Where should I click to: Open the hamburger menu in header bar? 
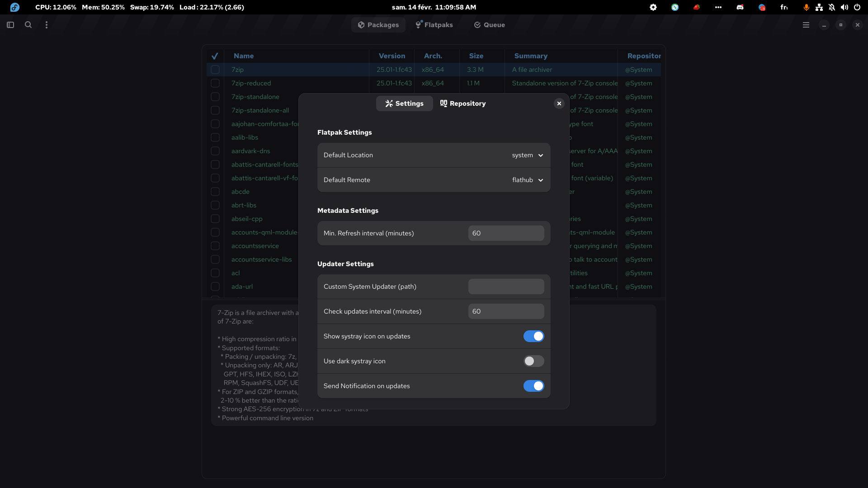(x=806, y=25)
